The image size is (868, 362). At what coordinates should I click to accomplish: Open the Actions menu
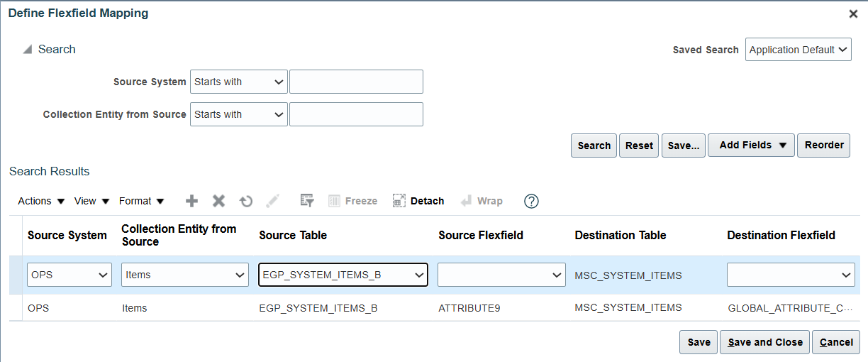point(41,201)
